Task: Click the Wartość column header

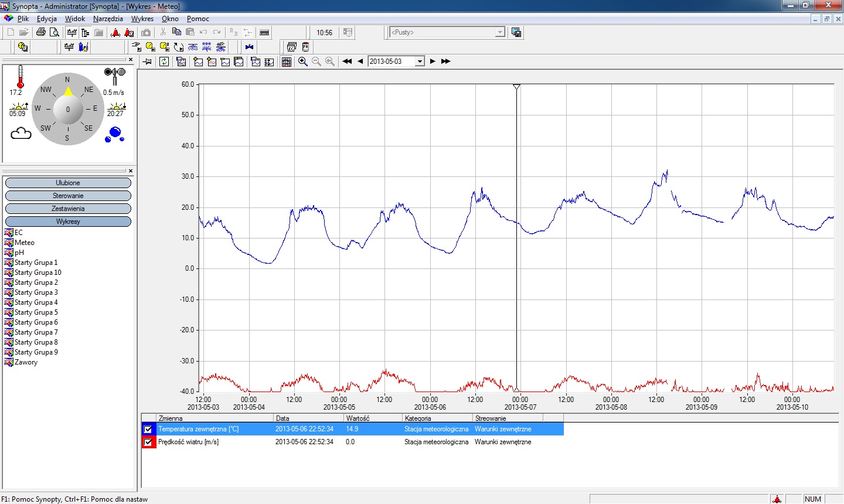Action: [x=373, y=418]
